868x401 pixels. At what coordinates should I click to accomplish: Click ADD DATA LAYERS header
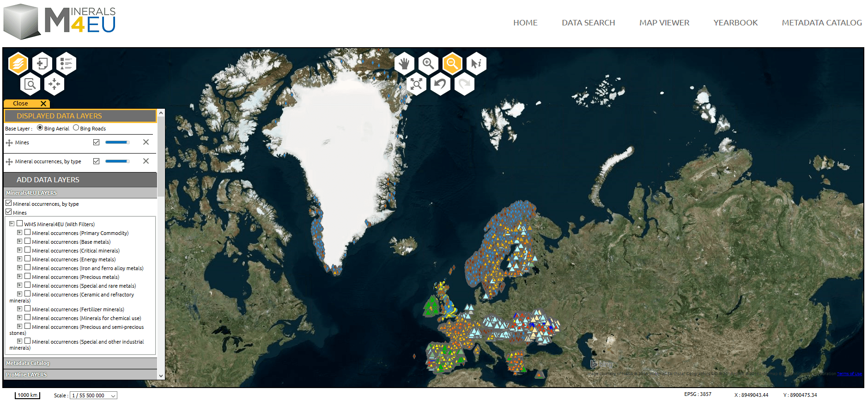point(80,179)
